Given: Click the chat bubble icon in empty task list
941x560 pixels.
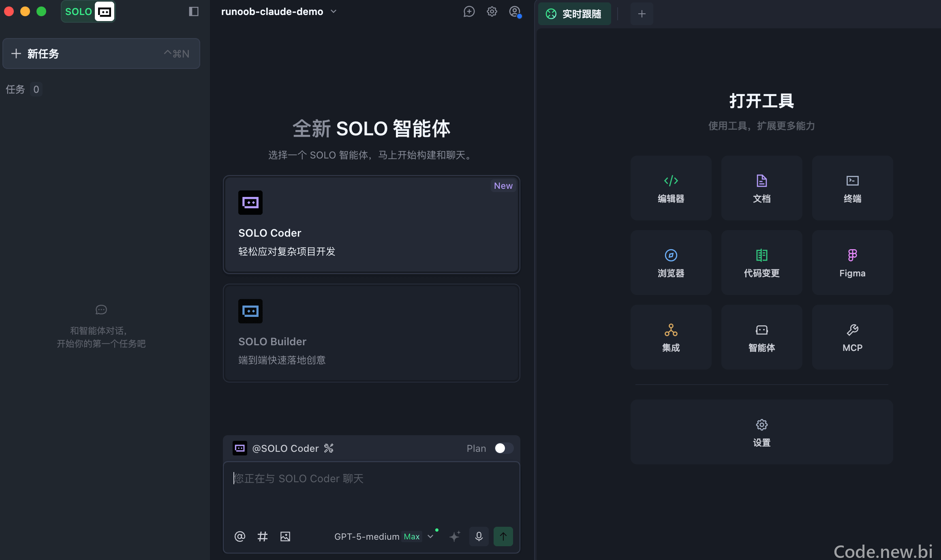Looking at the screenshot, I should click(x=101, y=310).
